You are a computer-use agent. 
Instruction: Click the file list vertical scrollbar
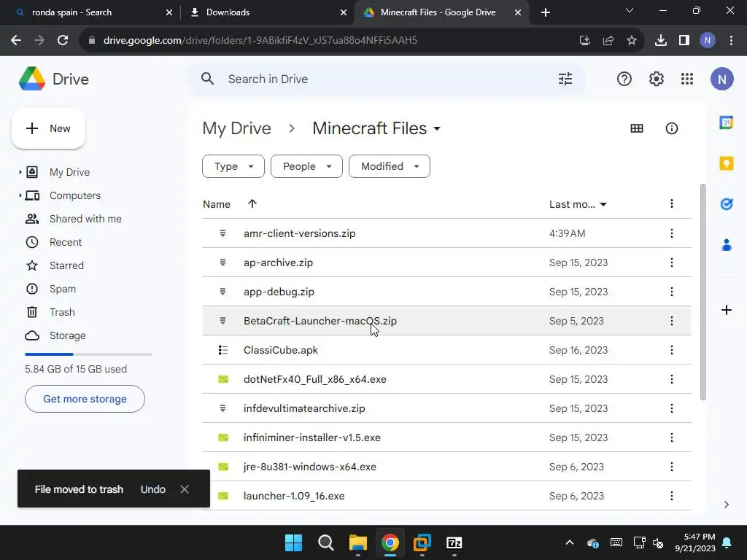(703, 292)
